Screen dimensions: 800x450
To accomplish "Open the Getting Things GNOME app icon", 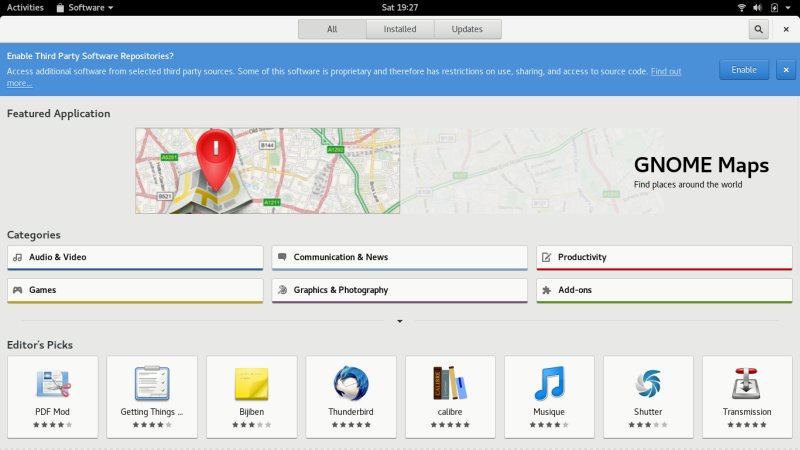I will pyautogui.click(x=152, y=383).
